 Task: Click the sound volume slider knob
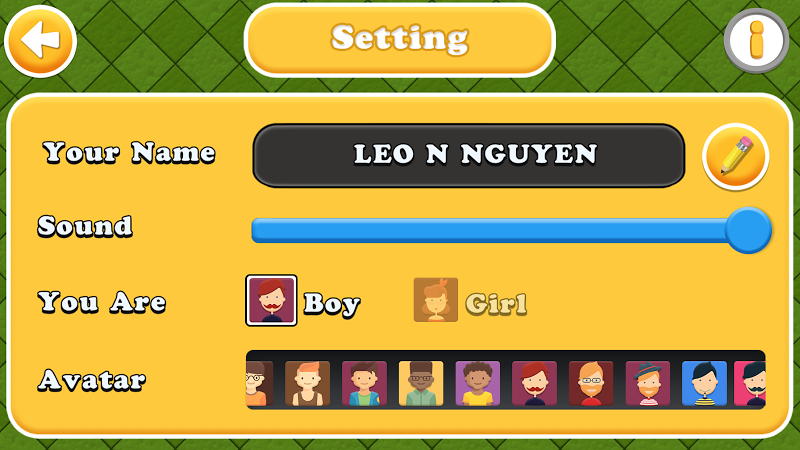coord(748,230)
